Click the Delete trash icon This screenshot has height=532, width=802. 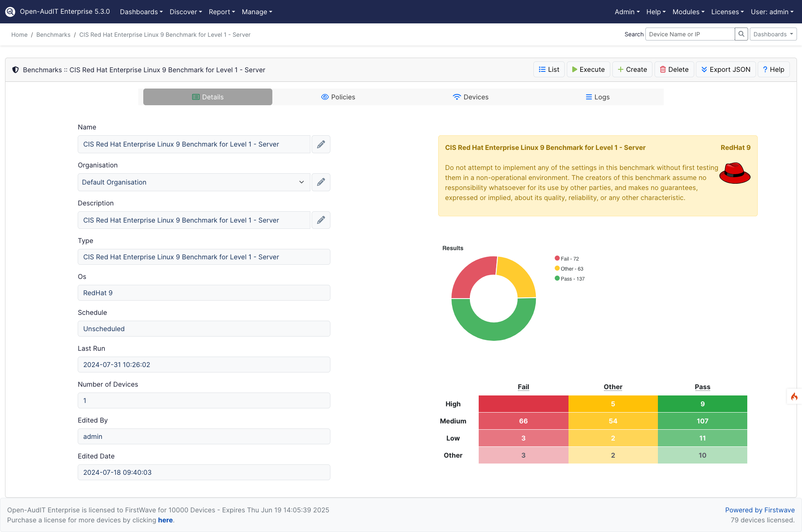coord(663,69)
